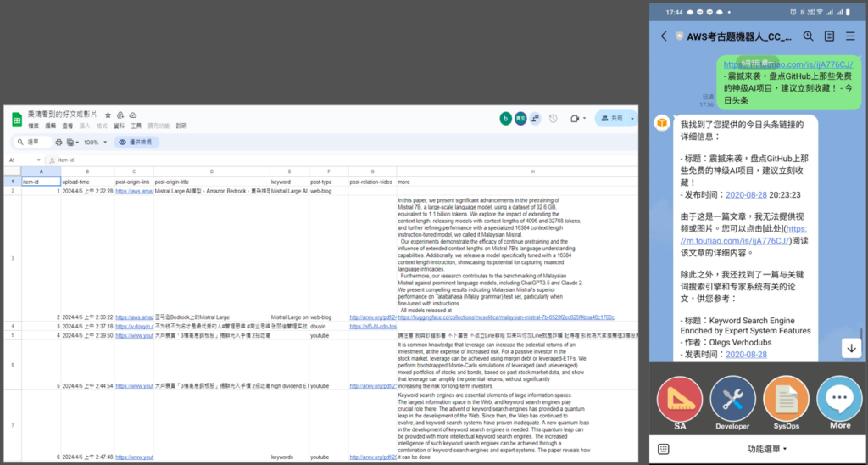
Task: Click the view-only 僅供檢視 button
Action: [x=136, y=143]
